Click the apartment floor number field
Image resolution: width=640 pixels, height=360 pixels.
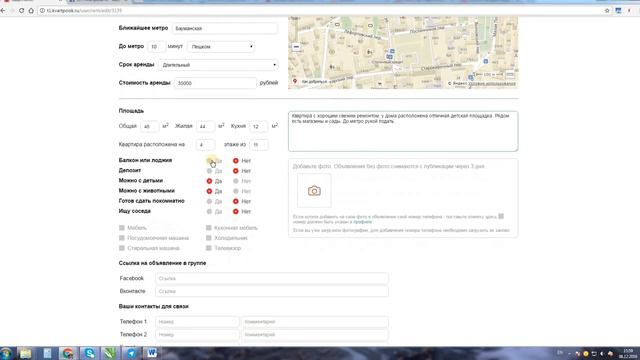[205, 144]
